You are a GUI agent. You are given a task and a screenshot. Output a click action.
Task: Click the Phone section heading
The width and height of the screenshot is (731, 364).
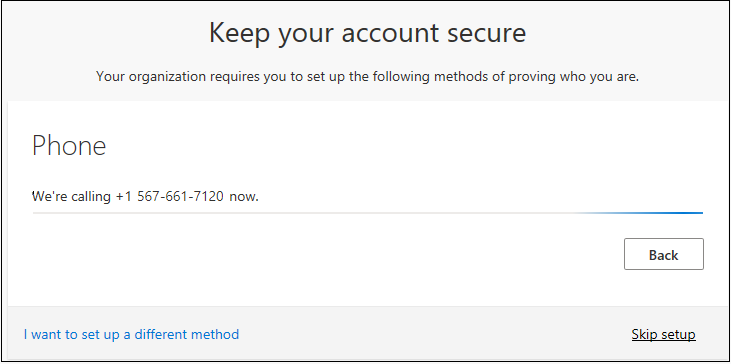(69, 145)
